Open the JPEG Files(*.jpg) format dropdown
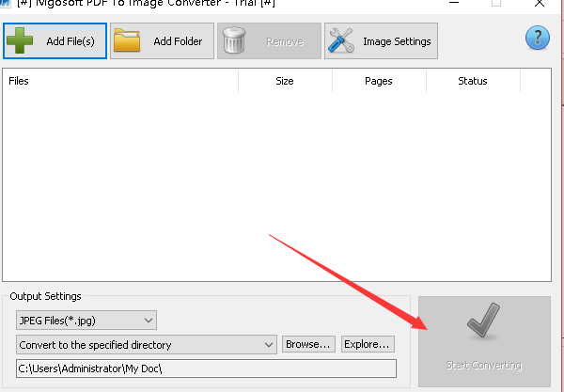 86,320
